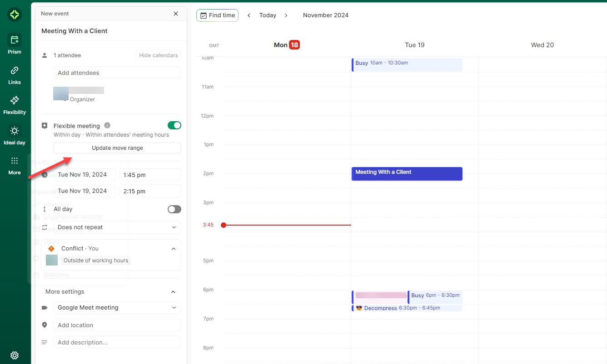Click the info icon next to Flexible meeting
The image size is (607, 364).
(107, 125)
